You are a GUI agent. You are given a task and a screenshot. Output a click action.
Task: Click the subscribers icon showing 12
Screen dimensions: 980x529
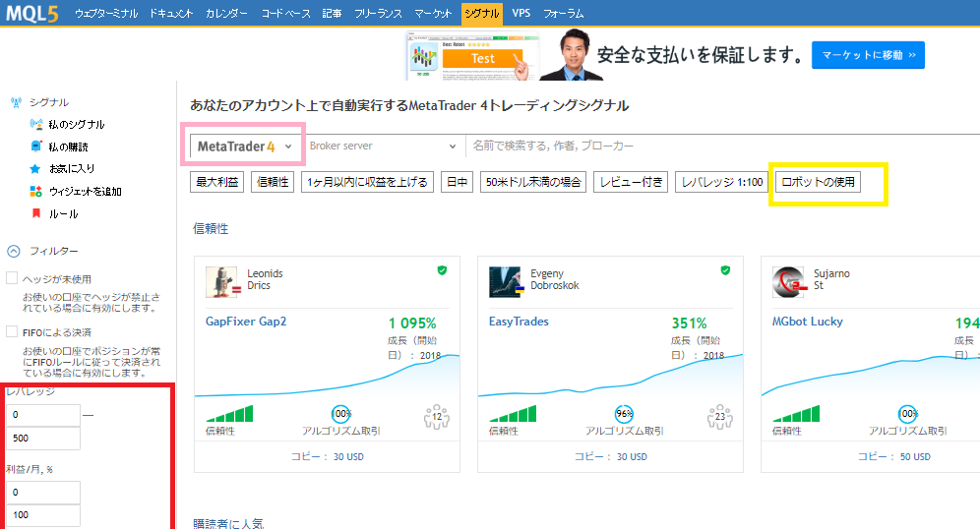436,416
